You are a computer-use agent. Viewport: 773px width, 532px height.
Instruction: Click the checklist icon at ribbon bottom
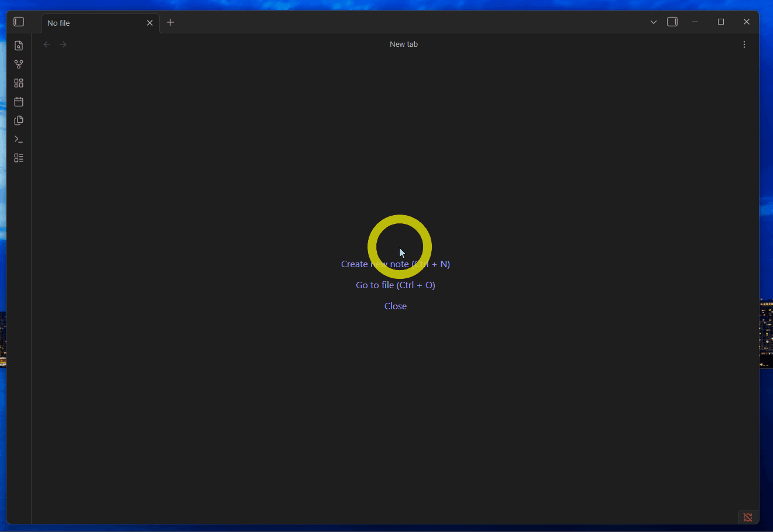[x=19, y=158]
